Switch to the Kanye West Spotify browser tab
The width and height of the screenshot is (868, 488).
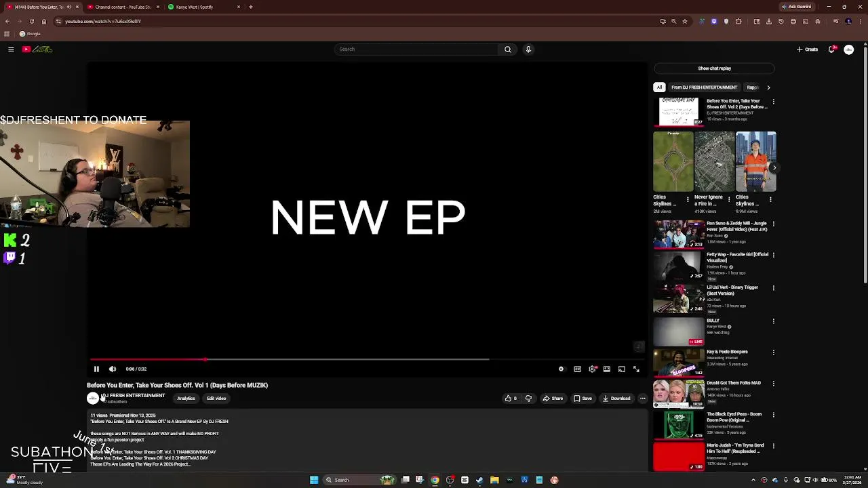pyautogui.click(x=202, y=7)
